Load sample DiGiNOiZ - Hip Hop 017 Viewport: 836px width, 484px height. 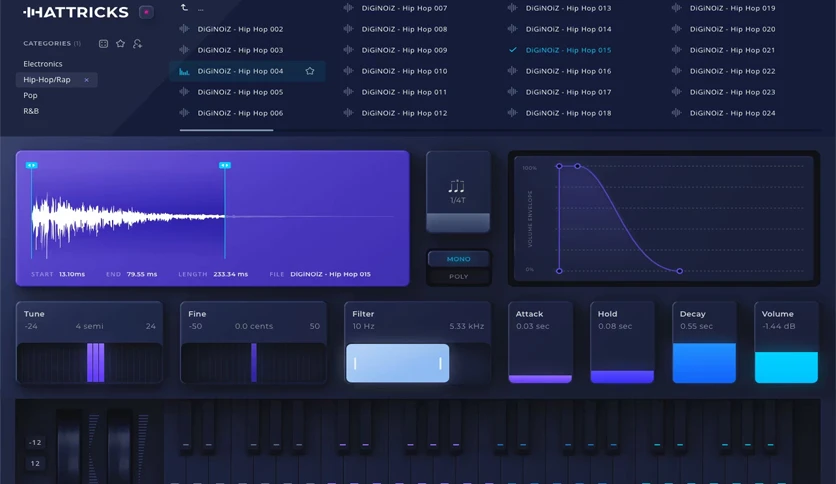[568, 92]
